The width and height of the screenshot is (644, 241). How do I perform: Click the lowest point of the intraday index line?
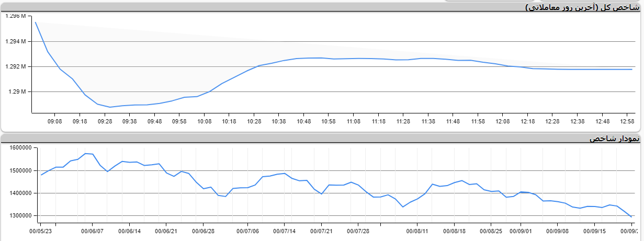pos(110,107)
